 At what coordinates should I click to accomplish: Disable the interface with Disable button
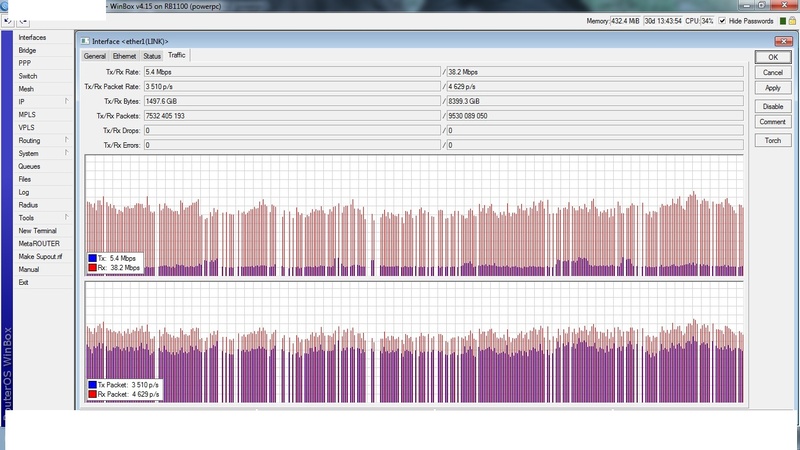click(773, 106)
